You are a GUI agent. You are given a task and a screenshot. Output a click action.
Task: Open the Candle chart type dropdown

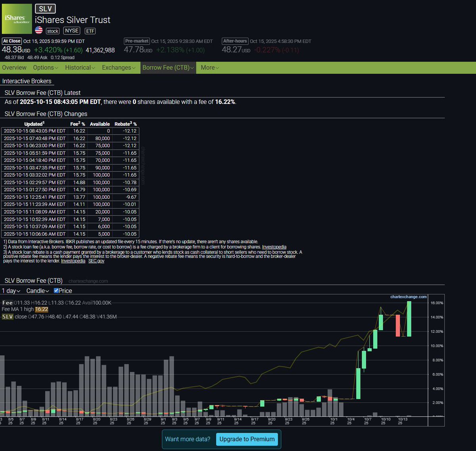tap(38, 291)
